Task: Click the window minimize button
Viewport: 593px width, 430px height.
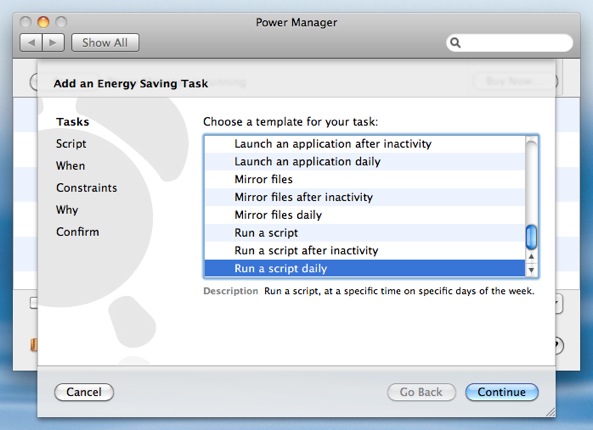Action: 43,22
